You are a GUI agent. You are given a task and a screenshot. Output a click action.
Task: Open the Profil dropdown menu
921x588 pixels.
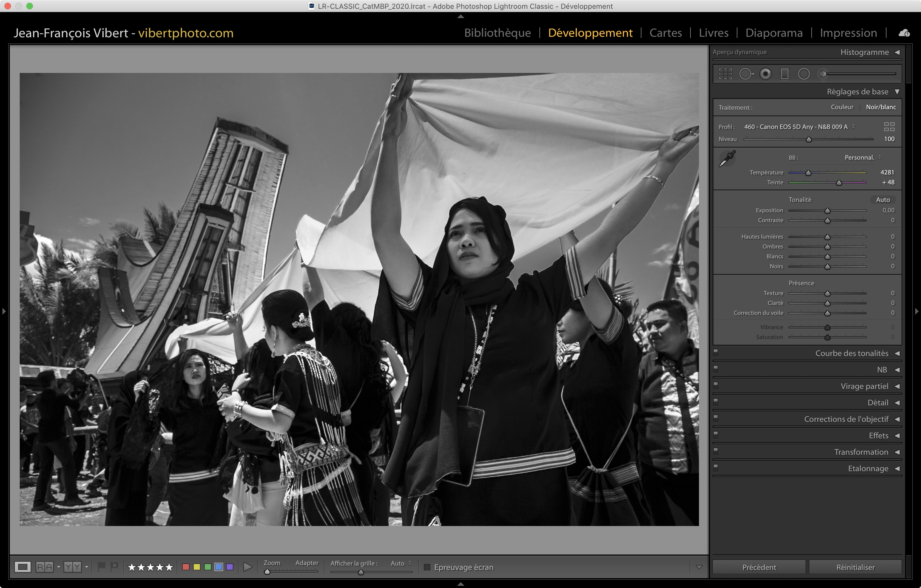click(799, 127)
